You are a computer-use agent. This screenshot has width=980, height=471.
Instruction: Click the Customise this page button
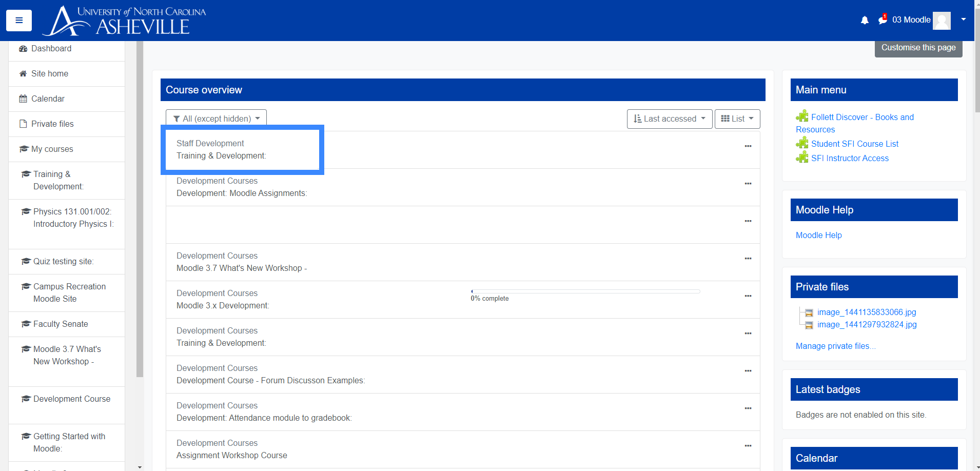point(918,48)
